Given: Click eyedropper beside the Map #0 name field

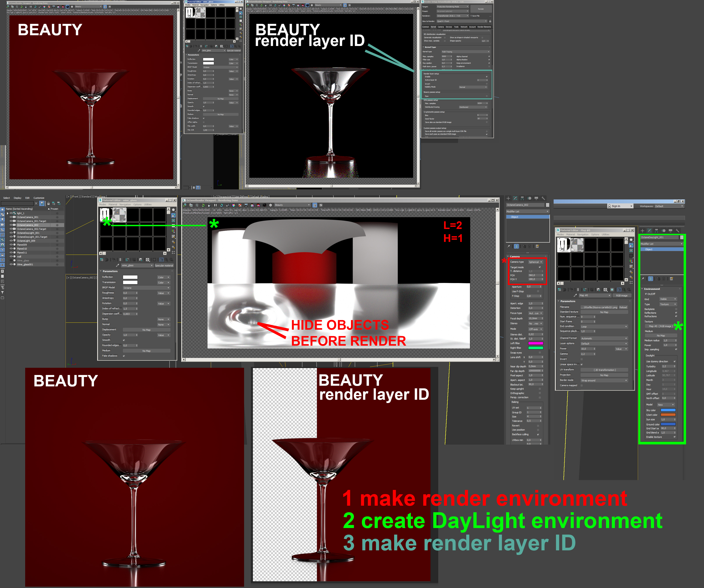Looking at the screenshot, I should [x=575, y=295].
